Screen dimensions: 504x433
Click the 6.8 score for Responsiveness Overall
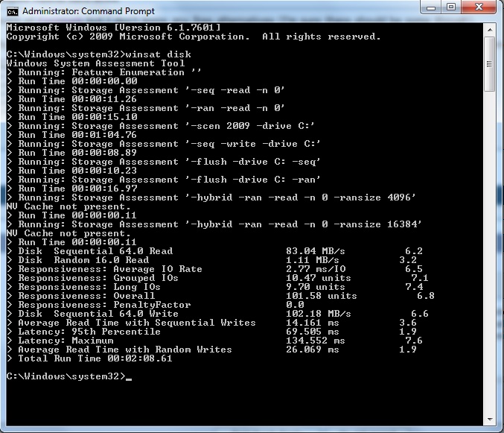[426, 296]
